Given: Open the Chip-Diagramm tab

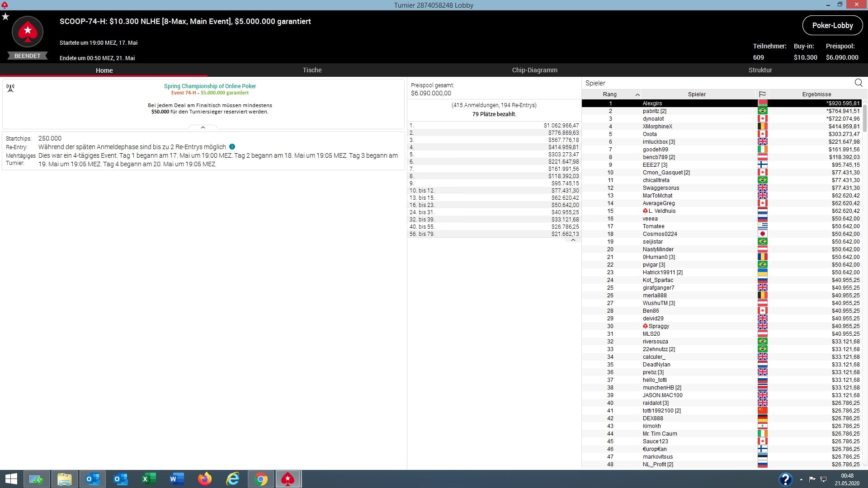Looking at the screenshot, I should 534,70.
